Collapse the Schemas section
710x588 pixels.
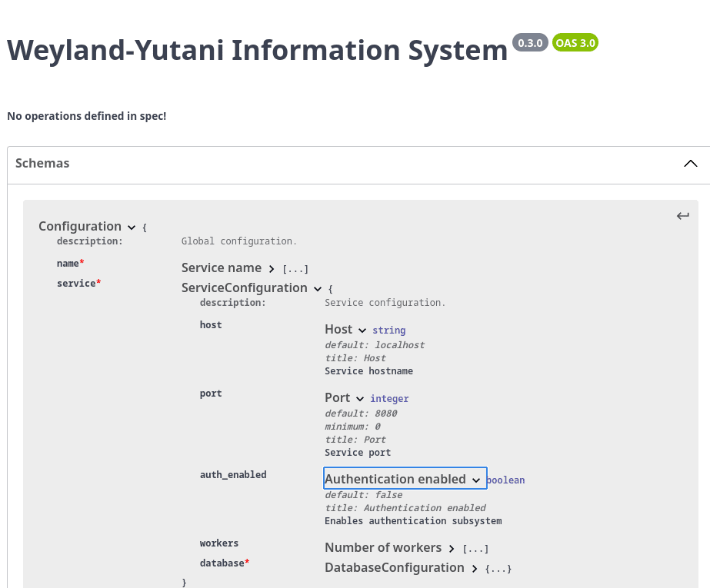690,163
